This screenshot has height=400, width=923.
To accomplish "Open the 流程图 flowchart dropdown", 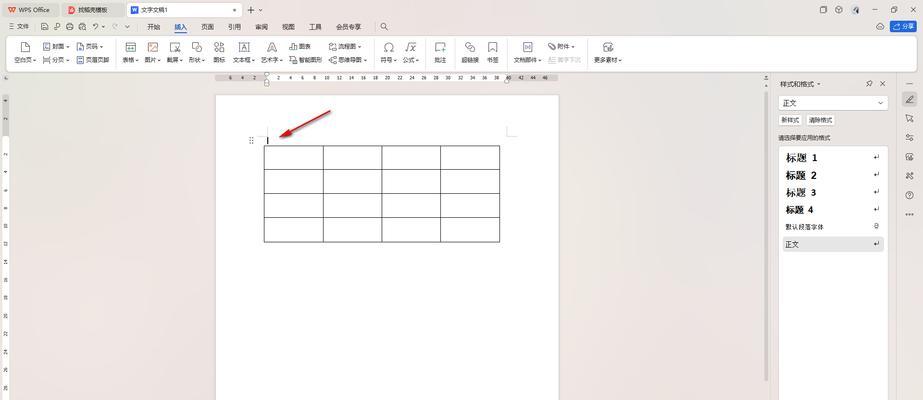I will [345, 46].
